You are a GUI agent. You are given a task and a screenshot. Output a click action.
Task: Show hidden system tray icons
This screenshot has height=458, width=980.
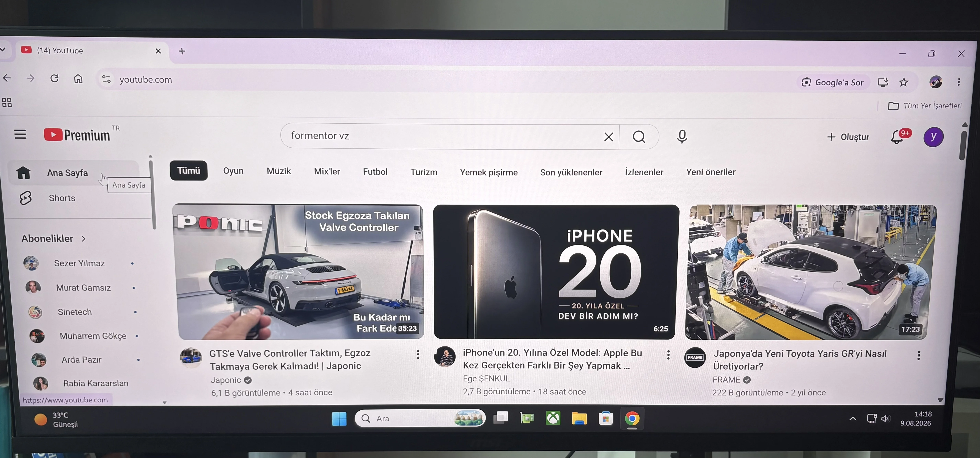click(853, 419)
